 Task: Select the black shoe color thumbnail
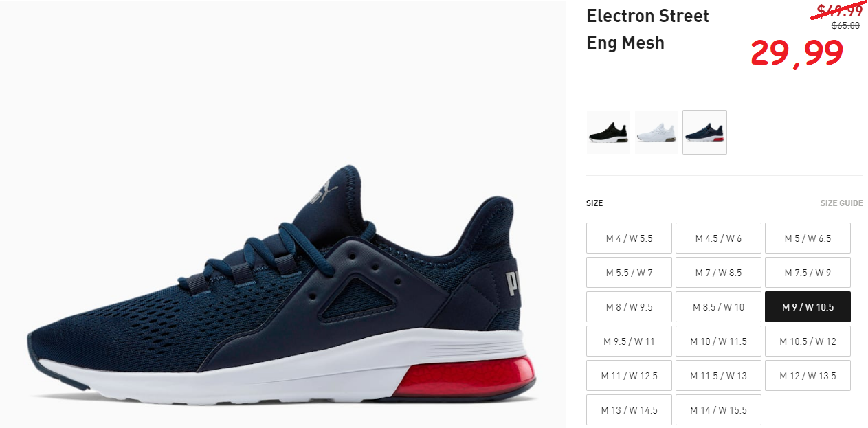point(608,132)
